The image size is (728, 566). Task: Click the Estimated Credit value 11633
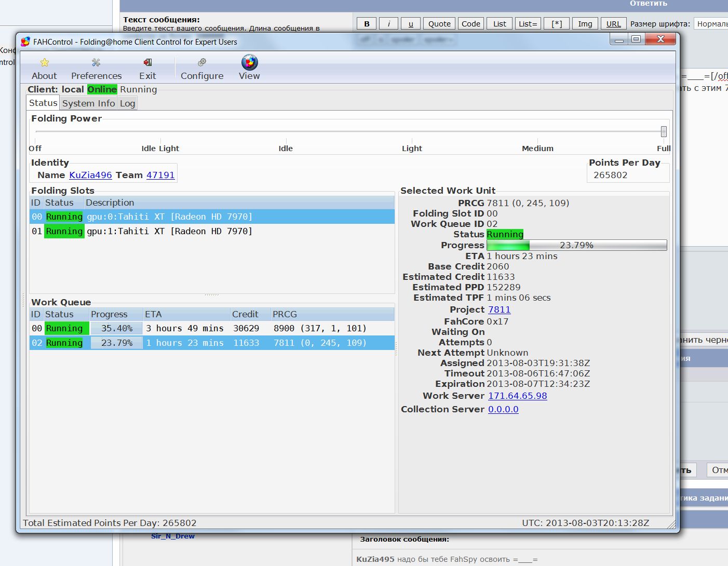501,277
